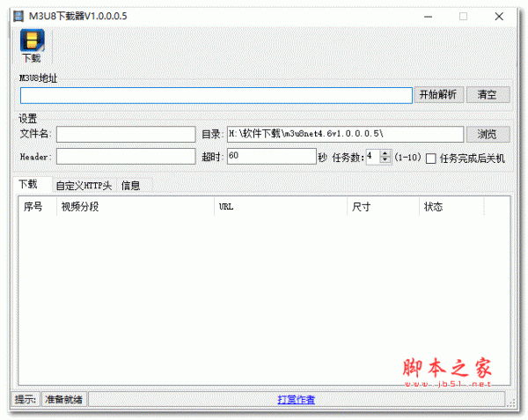Image resolution: width=528 pixels, height=420 pixels.
Task: Click the 状态 column header
Action: (x=451, y=206)
